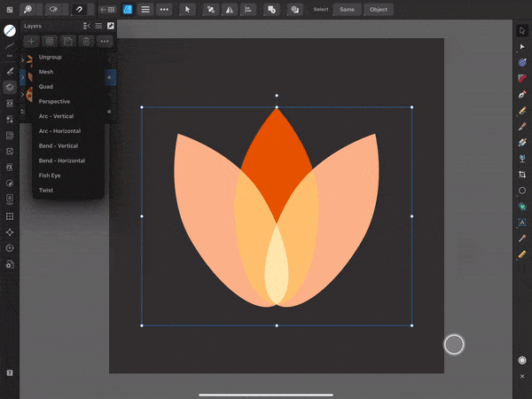The image size is (532, 399).
Task: Select the Ellipse shape tool
Action: tap(522, 191)
